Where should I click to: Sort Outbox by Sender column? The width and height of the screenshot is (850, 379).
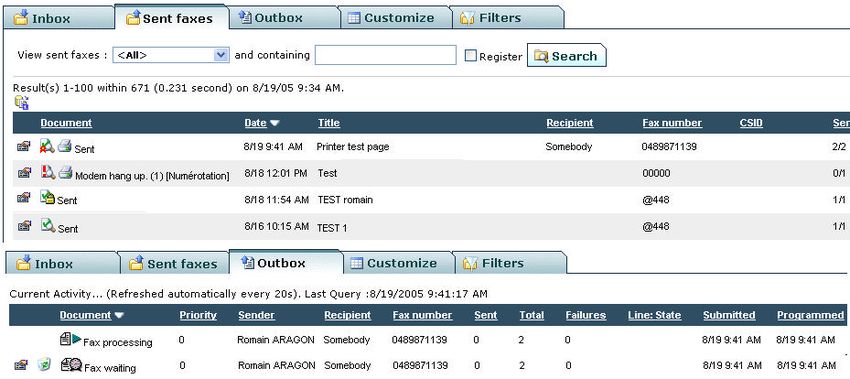click(256, 315)
